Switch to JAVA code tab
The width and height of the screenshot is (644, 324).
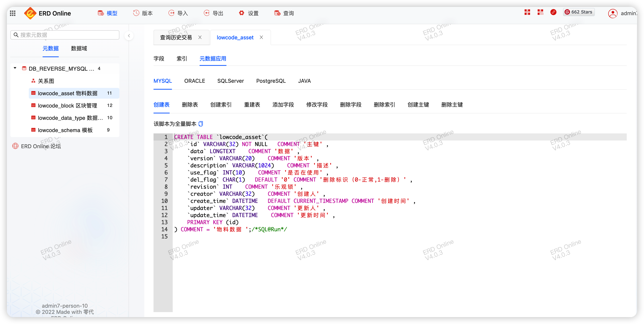tap(305, 81)
